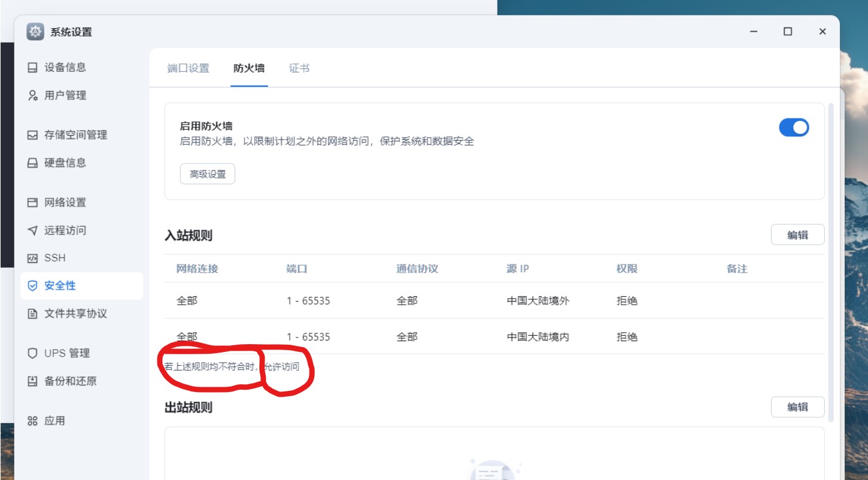Open 网络设置 in the sidebar
868x480 pixels.
[x=81, y=202]
